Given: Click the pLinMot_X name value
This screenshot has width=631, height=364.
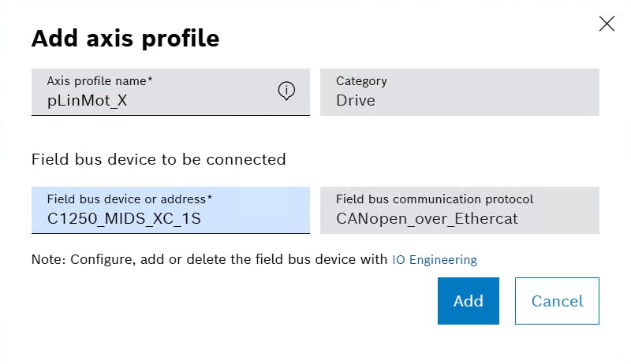Looking at the screenshot, I should click(x=87, y=101).
